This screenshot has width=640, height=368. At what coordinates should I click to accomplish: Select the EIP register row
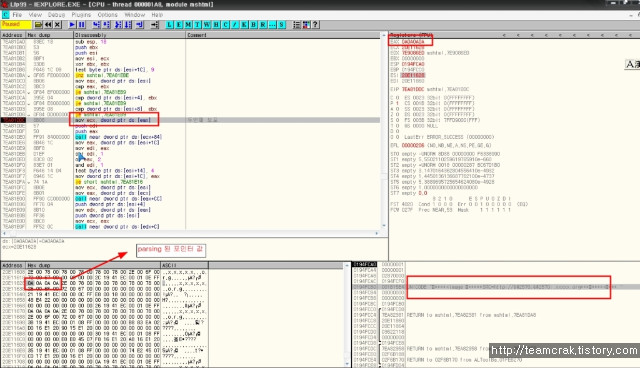tap(430, 89)
